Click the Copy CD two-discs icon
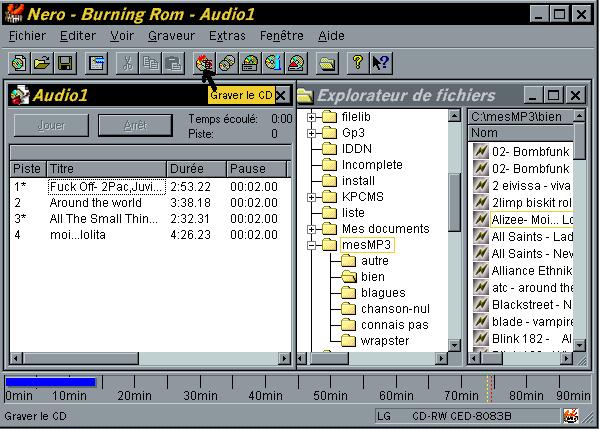 [x=227, y=63]
